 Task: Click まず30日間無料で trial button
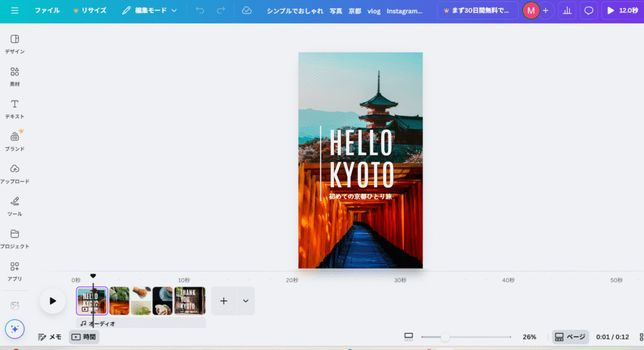[477, 11]
